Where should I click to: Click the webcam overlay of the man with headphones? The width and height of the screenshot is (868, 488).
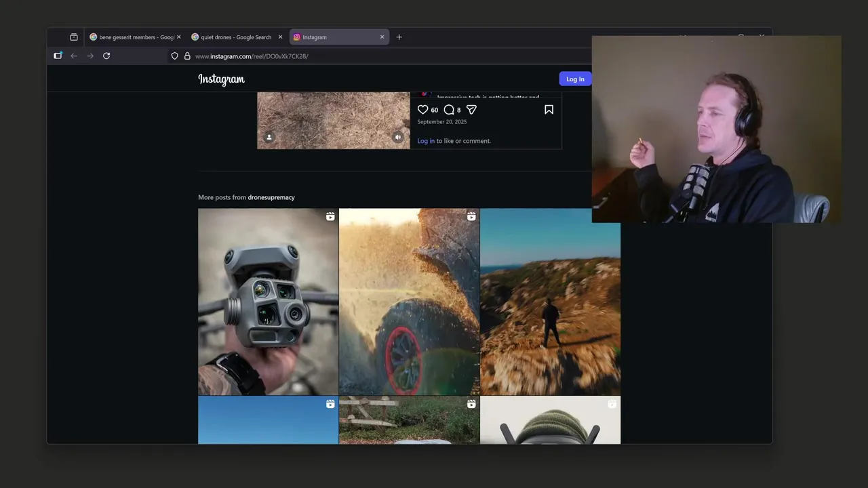(716, 129)
